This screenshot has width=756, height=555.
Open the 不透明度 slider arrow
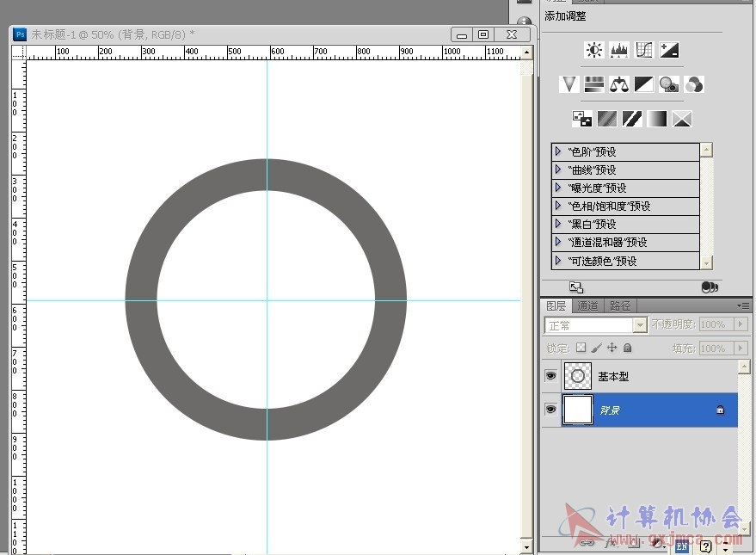coord(741,324)
